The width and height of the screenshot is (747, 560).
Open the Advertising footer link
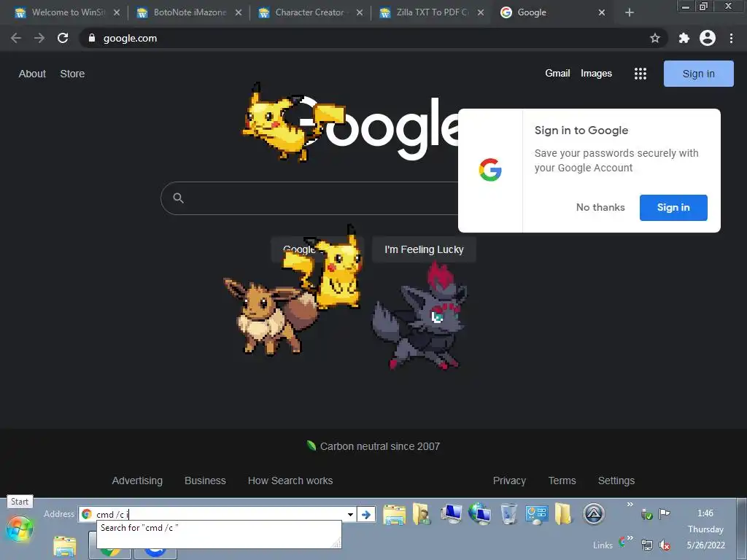[x=137, y=481]
